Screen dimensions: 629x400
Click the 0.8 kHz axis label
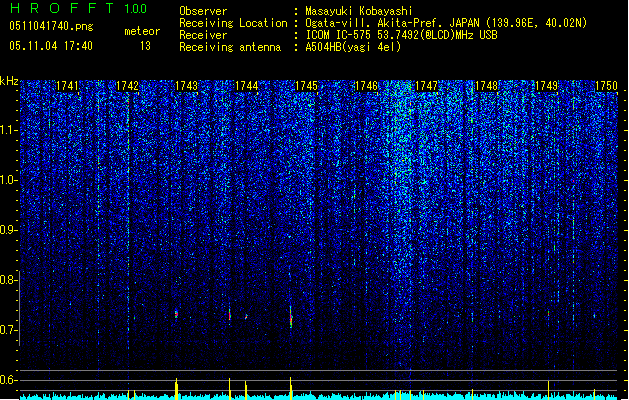(8, 280)
